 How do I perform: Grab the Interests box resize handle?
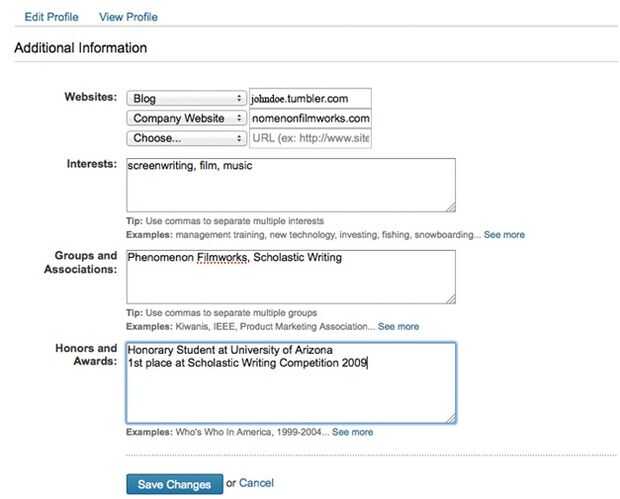coord(450,207)
